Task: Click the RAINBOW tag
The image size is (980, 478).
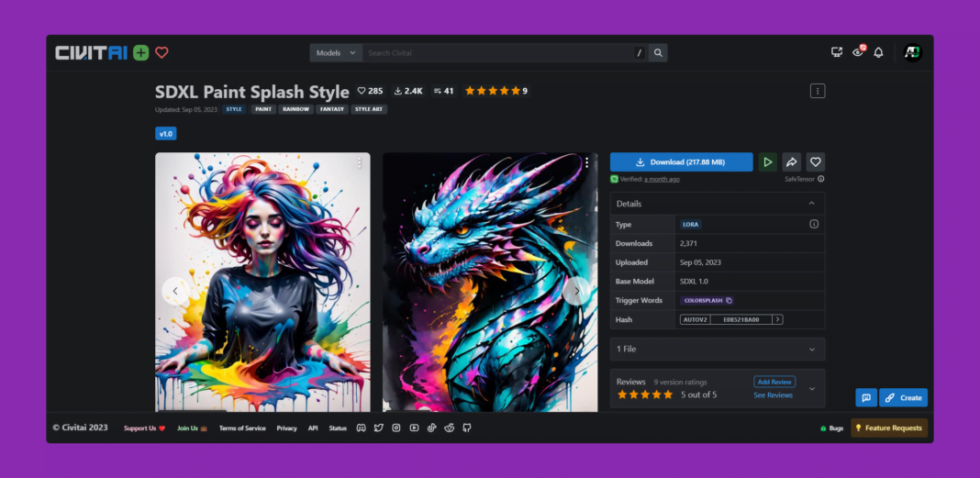Action: (x=295, y=109)
